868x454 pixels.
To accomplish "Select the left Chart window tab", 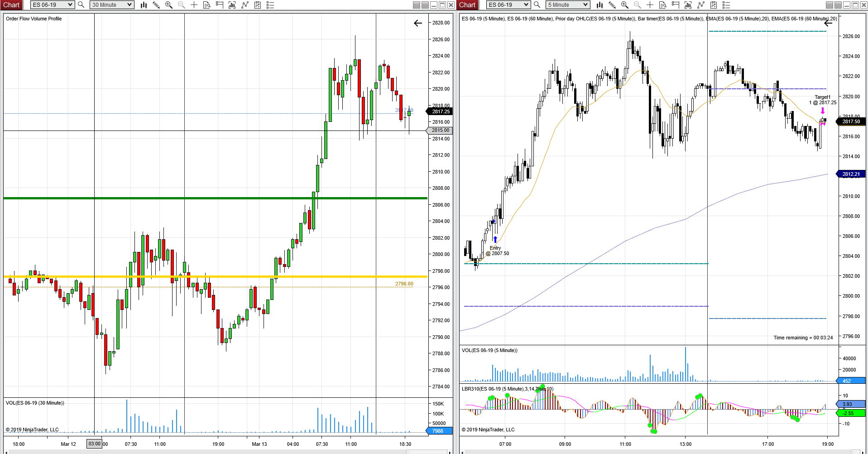I will (11, 5).
